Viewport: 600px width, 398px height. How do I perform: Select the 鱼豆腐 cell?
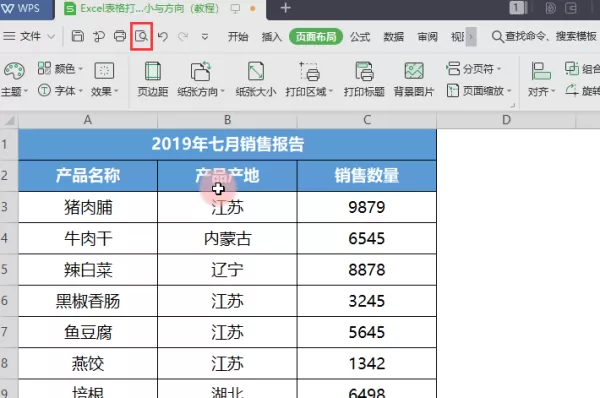[x=88, y=332]
